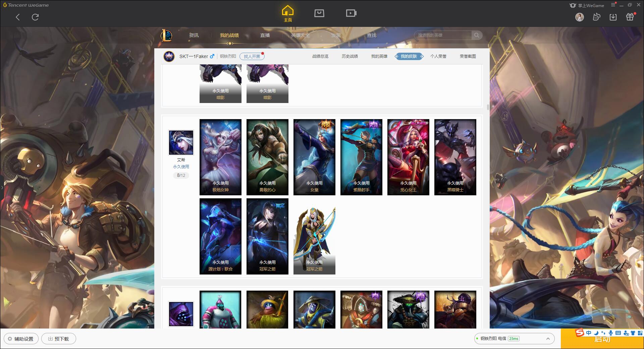The height and width of the screenshot is (349, 644).
Task: Open the 辅助设置 settings button
Action: (21, 339)
